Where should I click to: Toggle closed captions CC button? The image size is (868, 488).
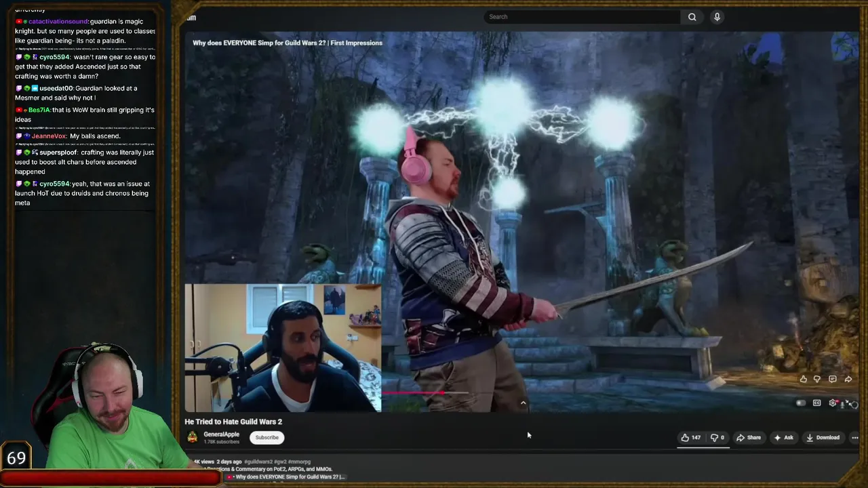coord(816,403)
